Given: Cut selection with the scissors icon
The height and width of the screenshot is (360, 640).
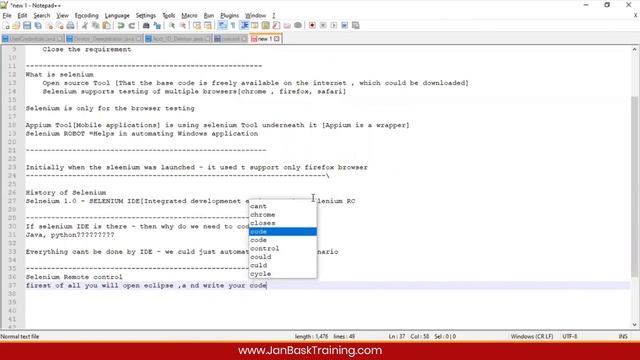Looking at the screenshot, I should (x=84, y=25).
